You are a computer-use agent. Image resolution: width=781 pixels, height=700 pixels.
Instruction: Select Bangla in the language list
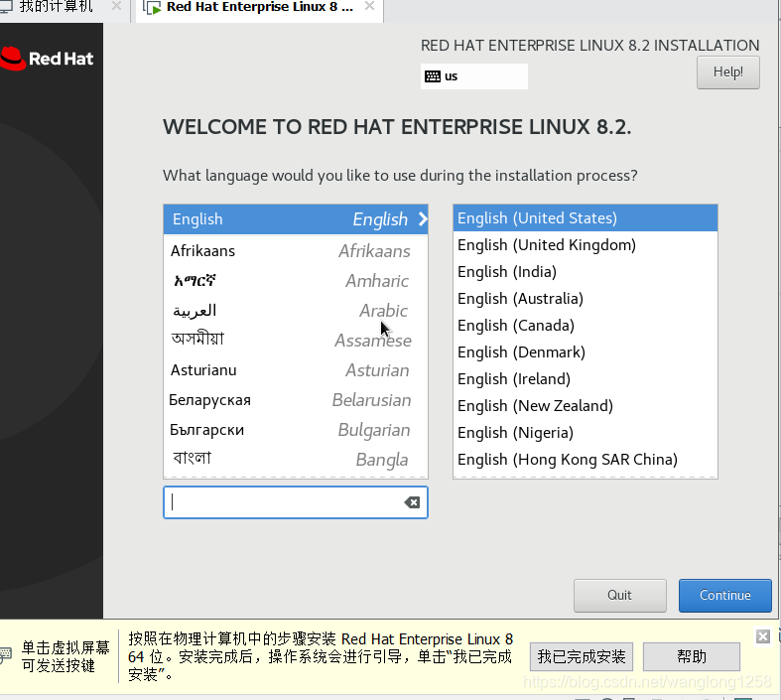(x=296, y=459)
